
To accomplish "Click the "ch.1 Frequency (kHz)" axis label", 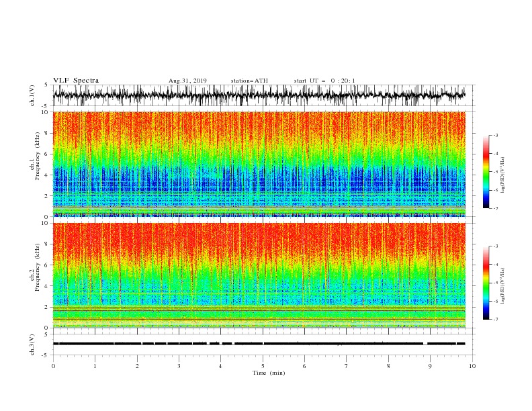I will (35, 156).
